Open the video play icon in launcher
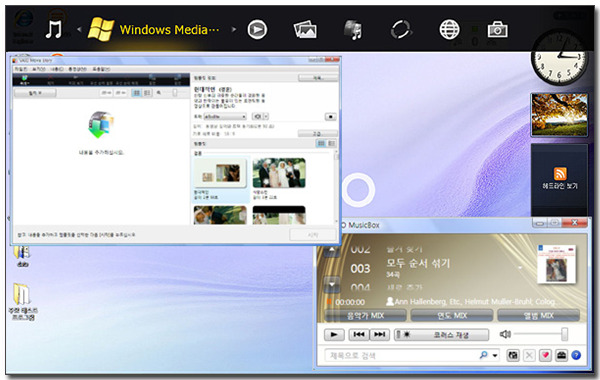Screen dimensions: 600x380 257,29
